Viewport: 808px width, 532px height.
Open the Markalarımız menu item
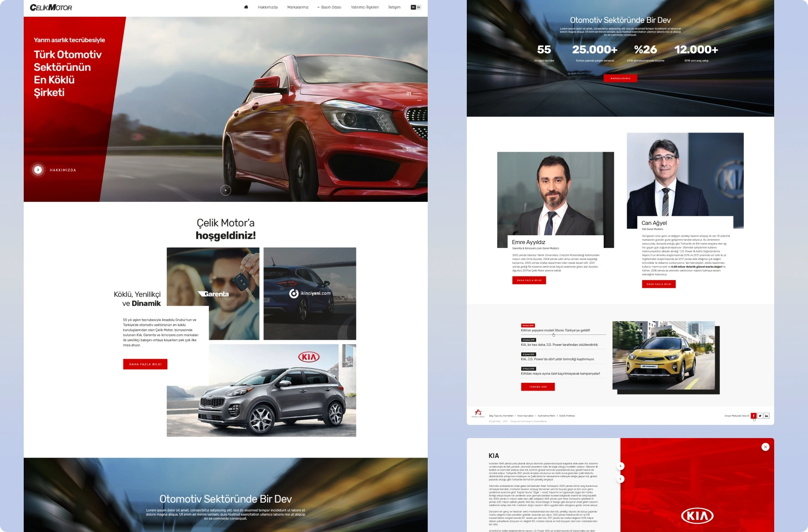298,7
